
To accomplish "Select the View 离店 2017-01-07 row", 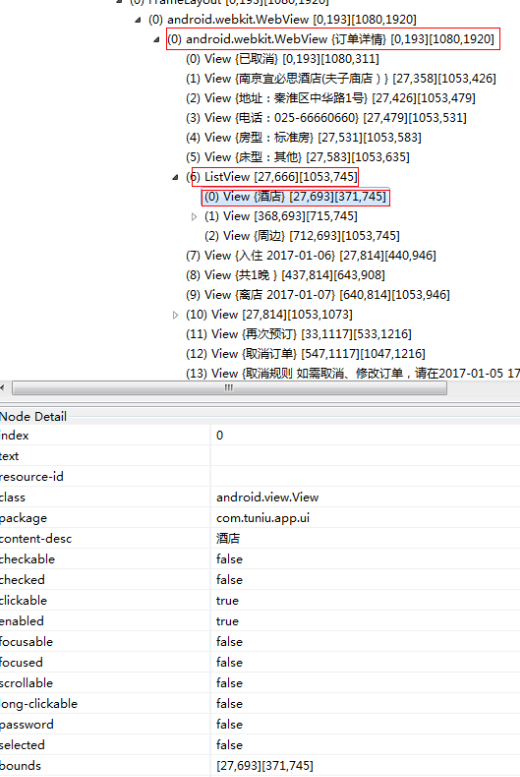I will point(318,295).
